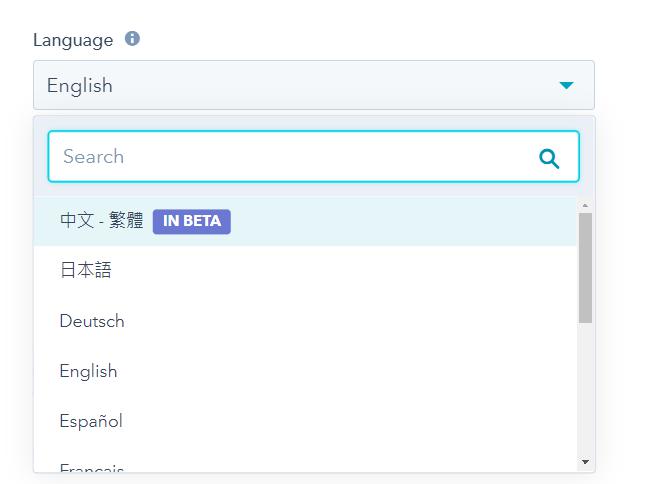Click the list scrollbar thumb

tap(585, 268)
